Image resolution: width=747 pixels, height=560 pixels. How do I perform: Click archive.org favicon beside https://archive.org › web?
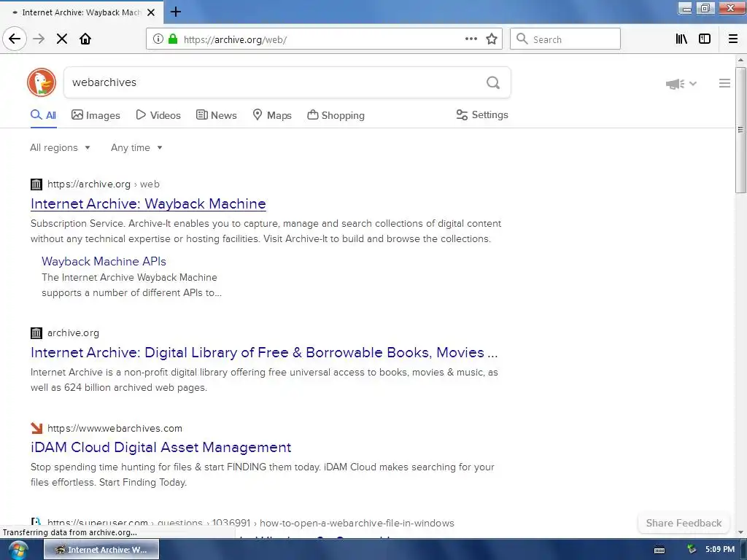36,184
